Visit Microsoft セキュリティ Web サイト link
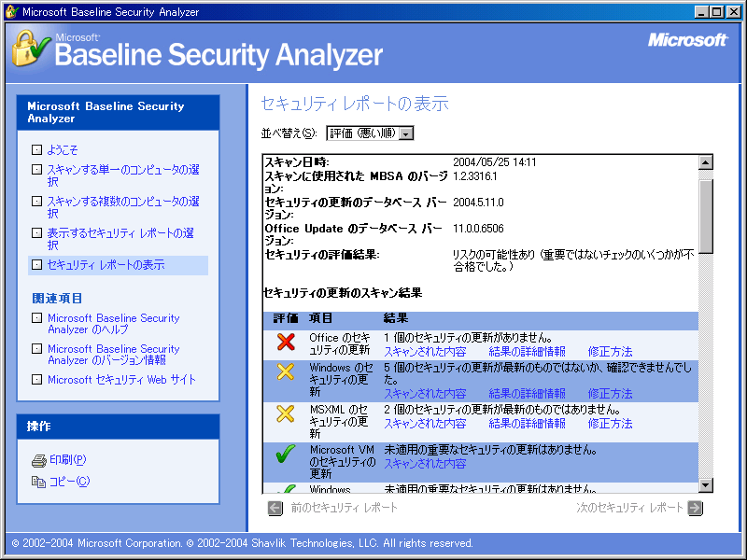The image size is (747, 560). (x=121, y=380)
